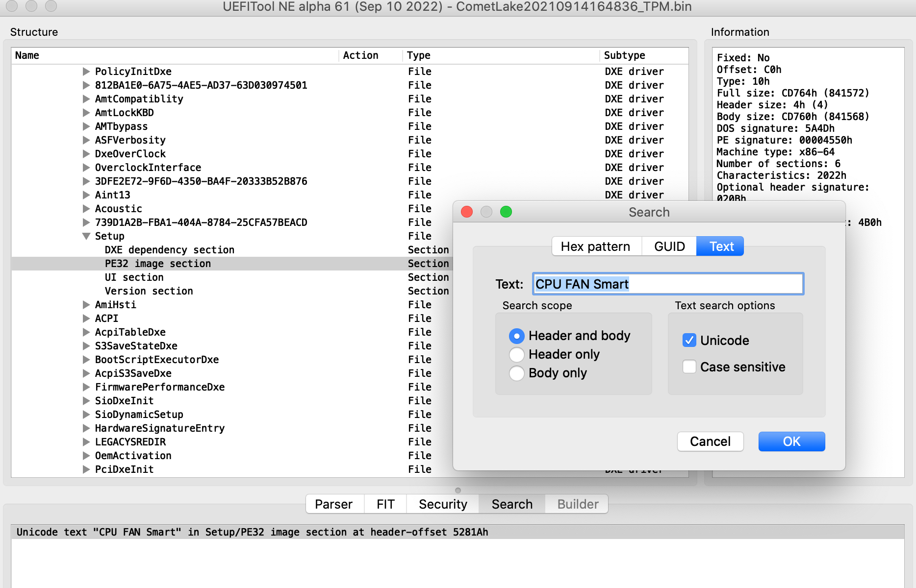The image size is (916, 588).
Task: Click the Text search input field
Action: [x=668, y=284]
